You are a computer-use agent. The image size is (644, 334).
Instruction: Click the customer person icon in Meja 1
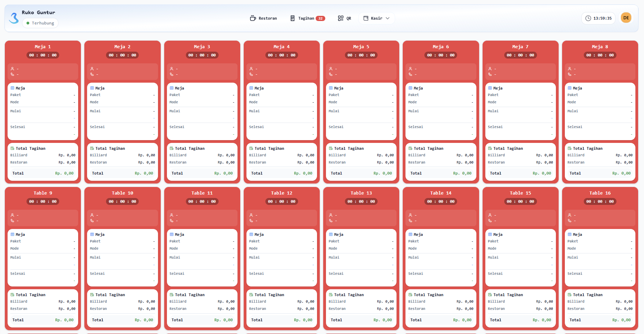click(12, 69)
